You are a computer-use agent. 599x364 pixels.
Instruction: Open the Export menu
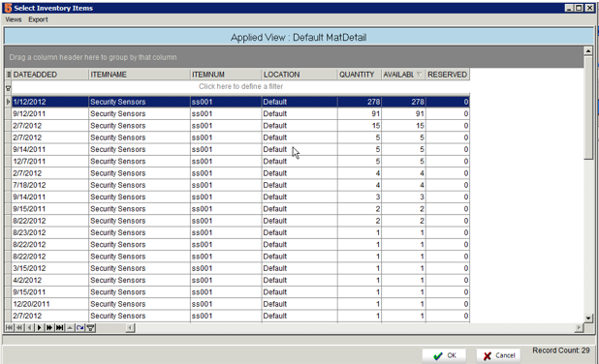tap(38, 19)
